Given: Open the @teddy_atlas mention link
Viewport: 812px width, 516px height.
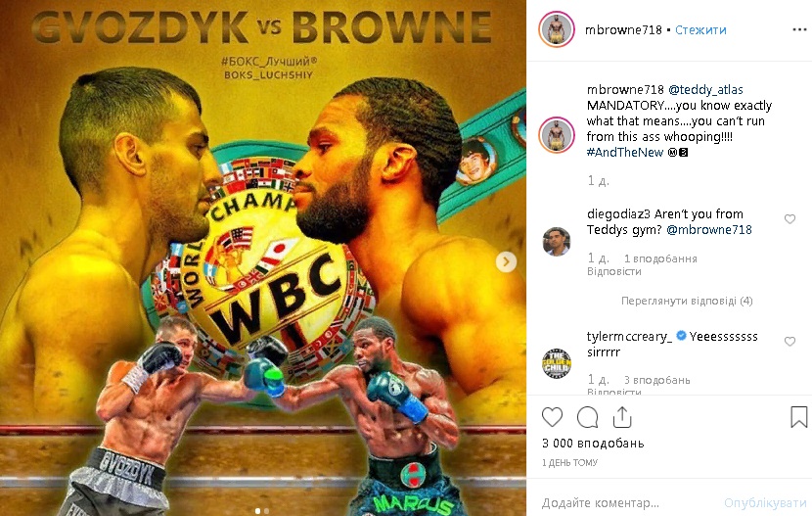Looking at the screenshot, I should (705, 90).
